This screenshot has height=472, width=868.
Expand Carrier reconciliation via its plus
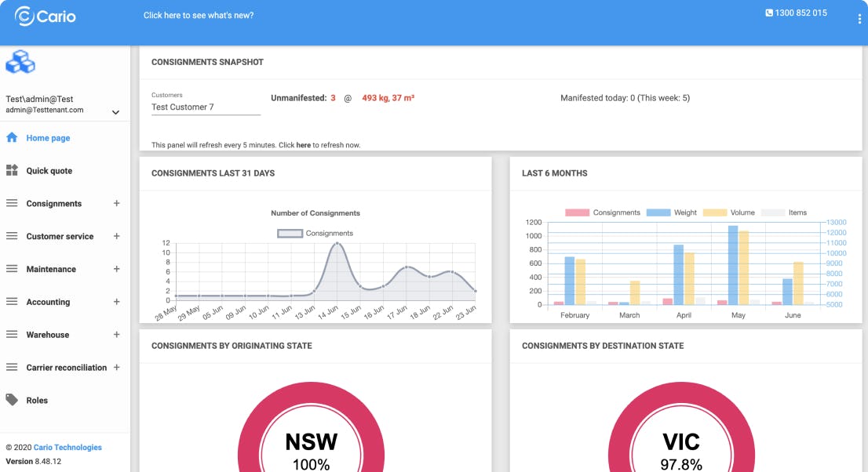coord(116,367)
